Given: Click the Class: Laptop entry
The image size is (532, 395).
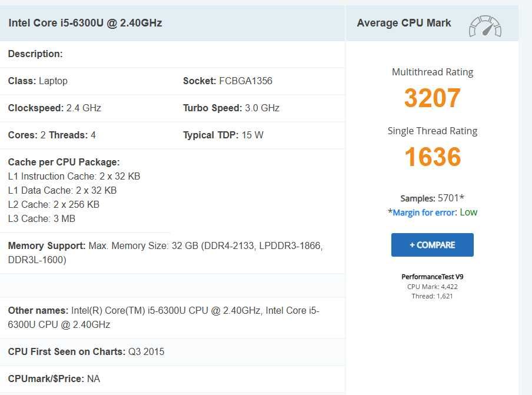Looking at the screenshot, I should click(38, 81).
